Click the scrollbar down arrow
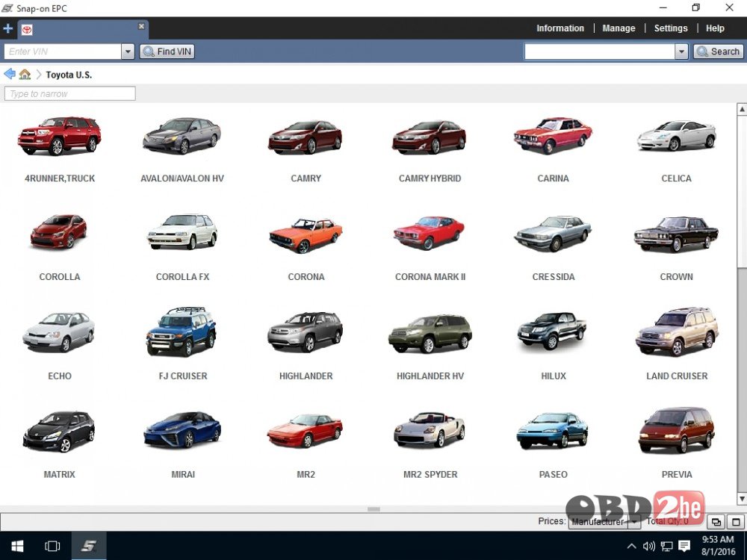The image size is (747, 560). point(742,499)
